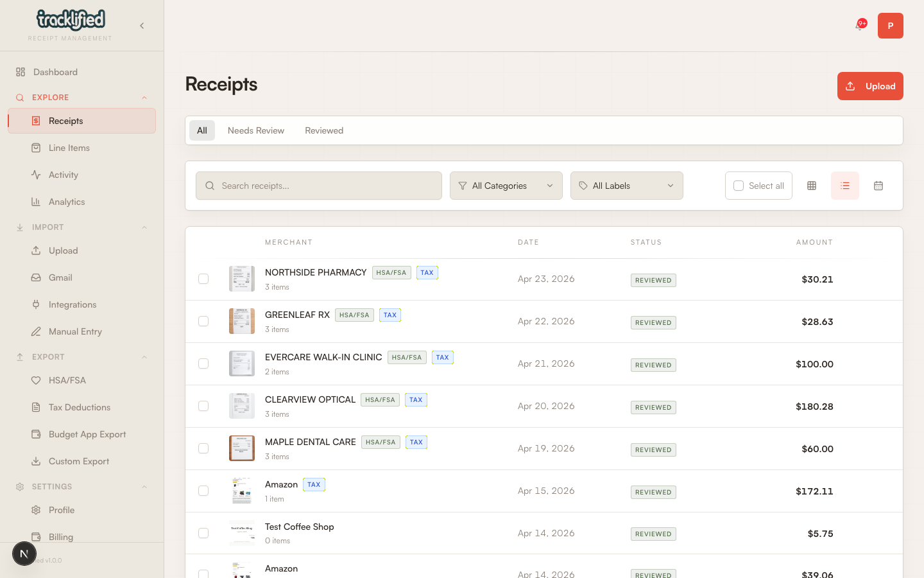Sort by the MERCHANT column header
The height and width of the screenshot is (578, 924).
[x=289, y=242]
